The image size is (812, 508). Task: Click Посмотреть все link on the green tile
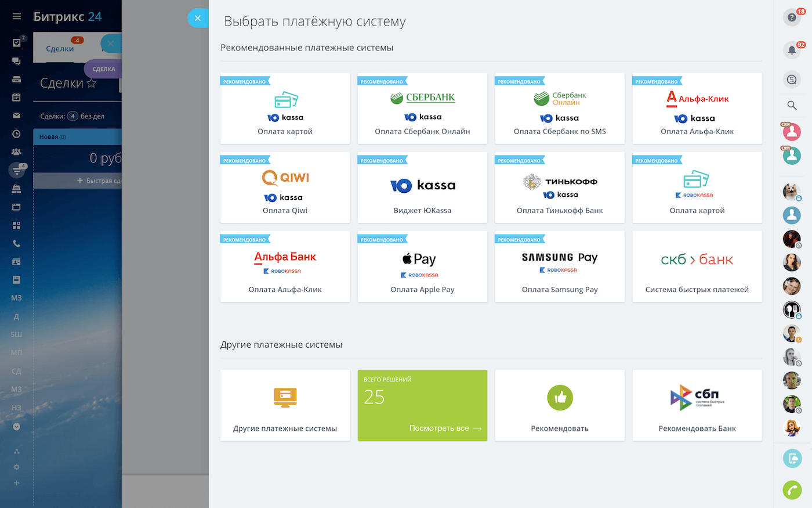(x=445, y=428)
